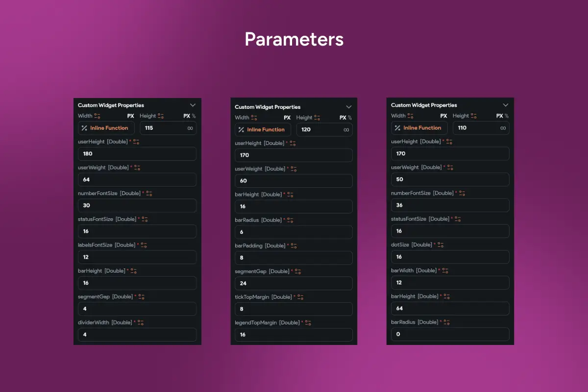The width and height of the screenshot is (588, 392).
Task: Switch height unit to % above the 120 field
Action: pyautogui.click(x=349, y=118)
